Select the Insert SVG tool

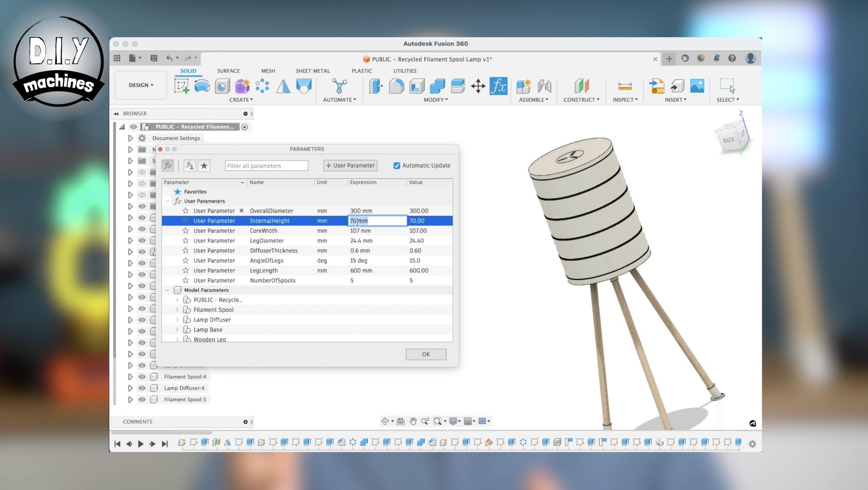click(x=656, y=87)
